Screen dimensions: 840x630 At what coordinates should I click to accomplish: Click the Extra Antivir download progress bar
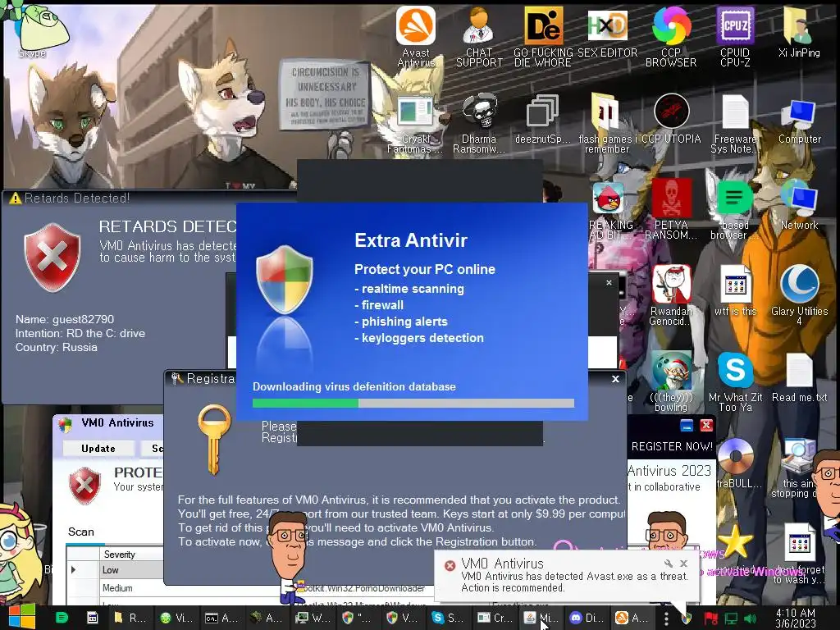point(413,404)
